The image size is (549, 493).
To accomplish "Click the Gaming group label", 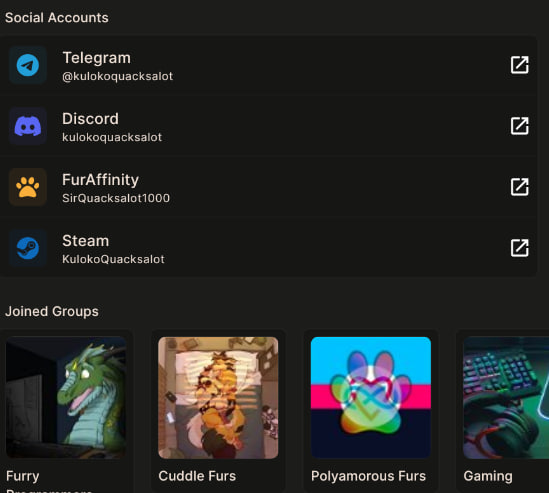I will pyautogui.click(x=488, y=477).
